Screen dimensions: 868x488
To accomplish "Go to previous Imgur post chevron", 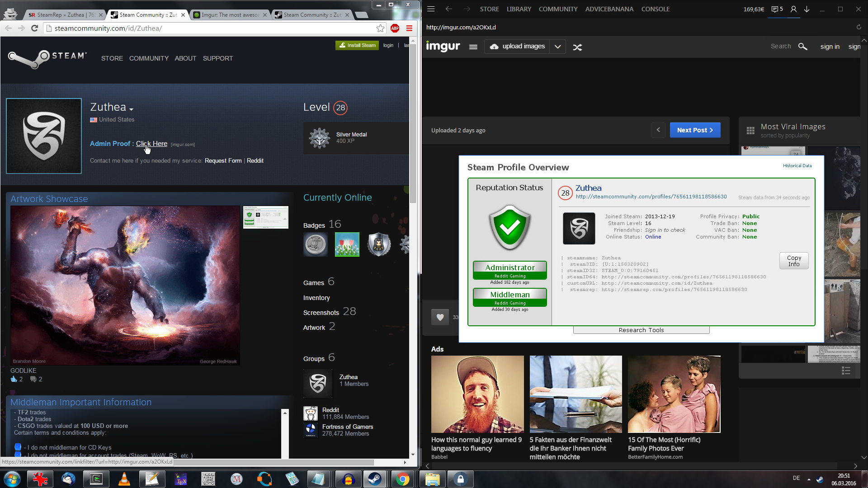I will tap(658, 130).
